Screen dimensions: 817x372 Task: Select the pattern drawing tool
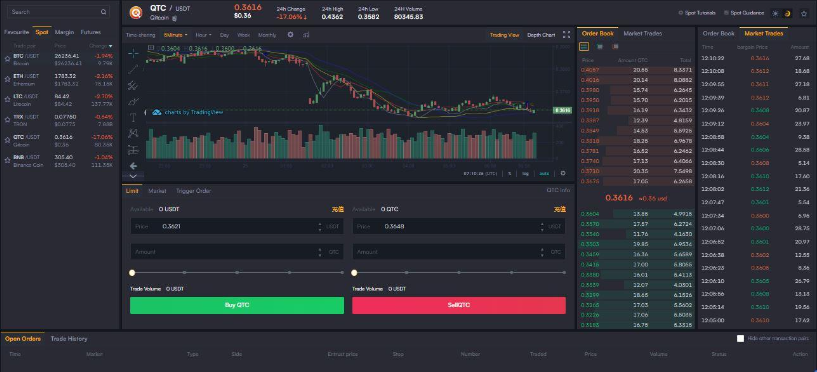click(133, 133)
